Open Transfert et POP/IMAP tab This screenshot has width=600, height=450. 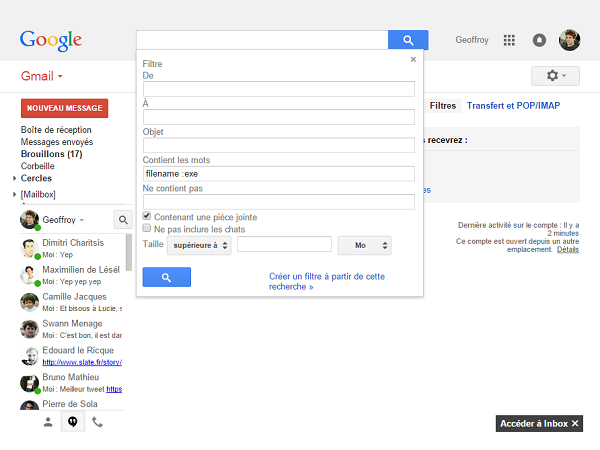[513, 106]
